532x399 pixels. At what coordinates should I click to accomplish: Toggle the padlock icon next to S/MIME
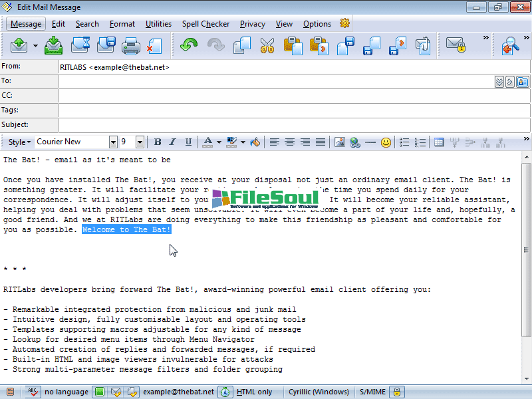click(x=397, y=392)
